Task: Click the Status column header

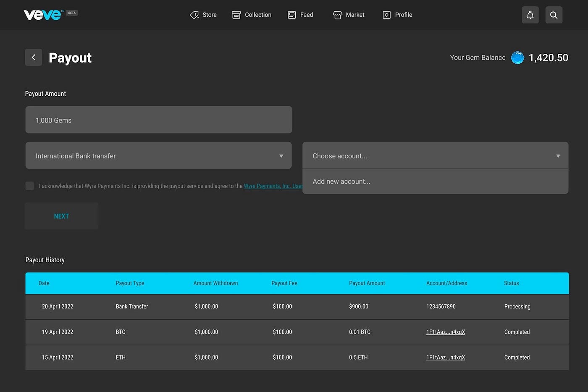Action: tap(511, 283)
